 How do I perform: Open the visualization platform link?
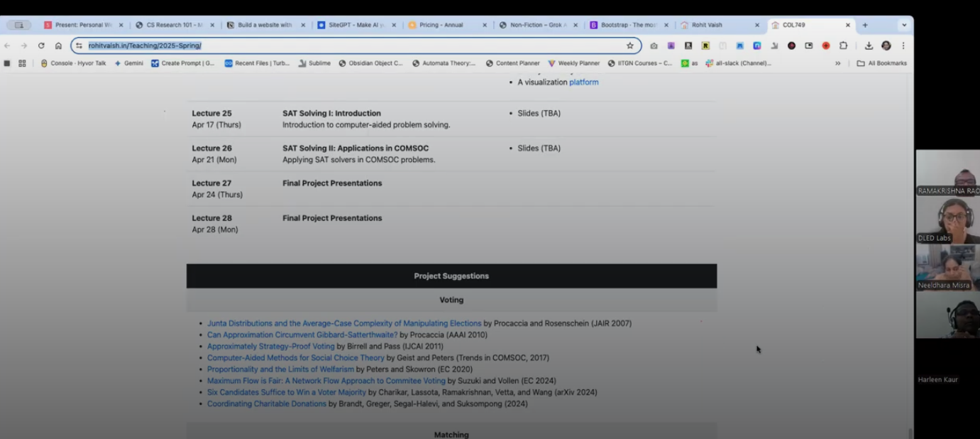583,82
